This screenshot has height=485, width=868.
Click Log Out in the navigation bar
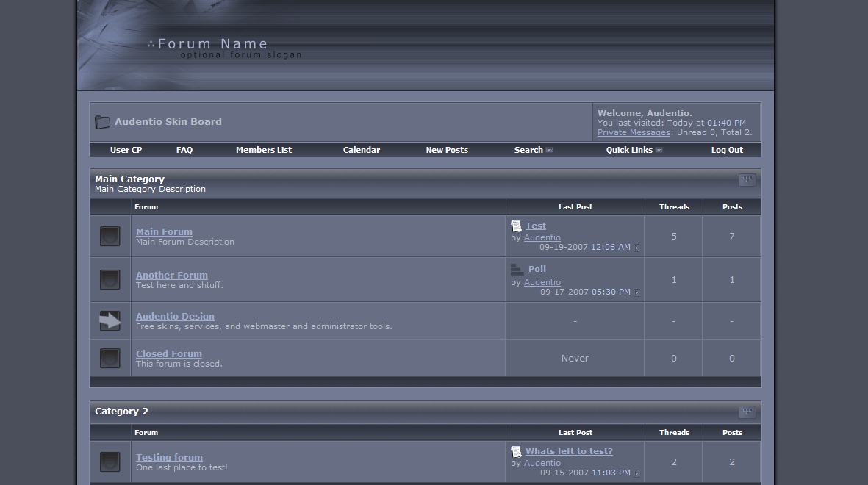coord(727,150)
